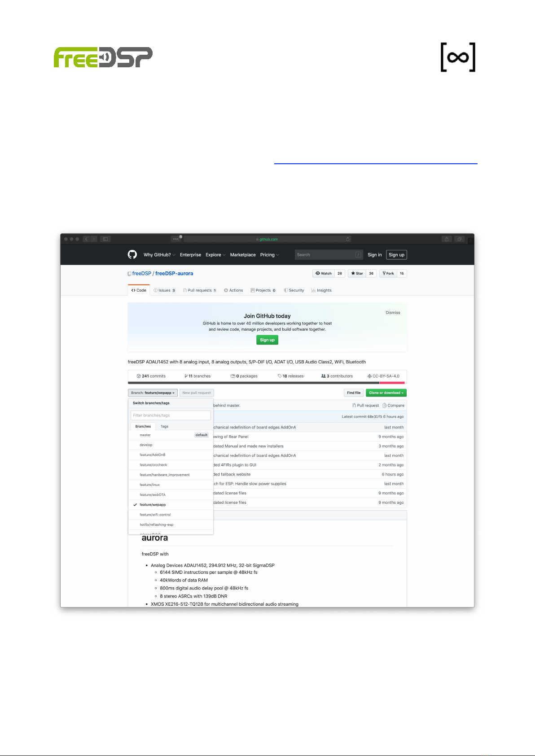Expand the Why GitHub? menu

pos(159,255)
